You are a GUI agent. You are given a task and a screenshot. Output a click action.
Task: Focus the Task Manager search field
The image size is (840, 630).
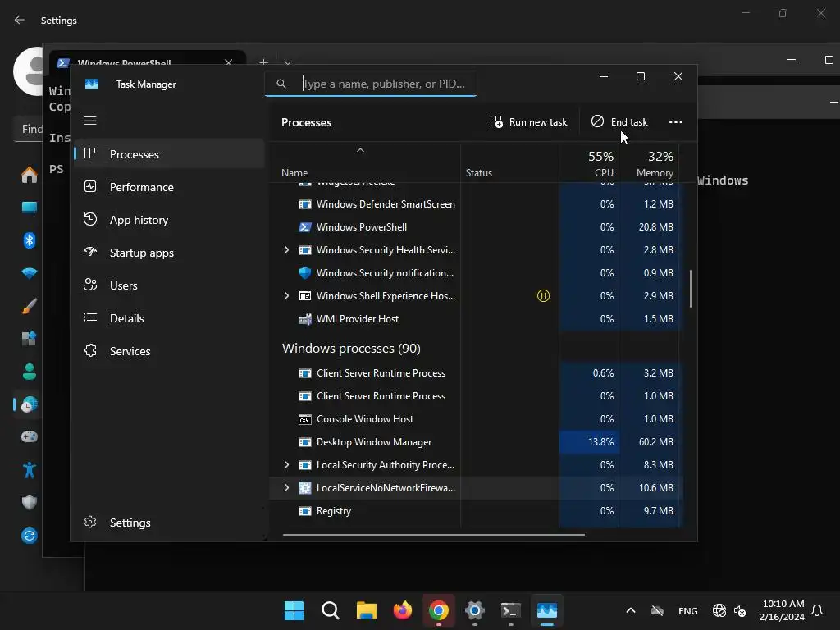(371, 84)
